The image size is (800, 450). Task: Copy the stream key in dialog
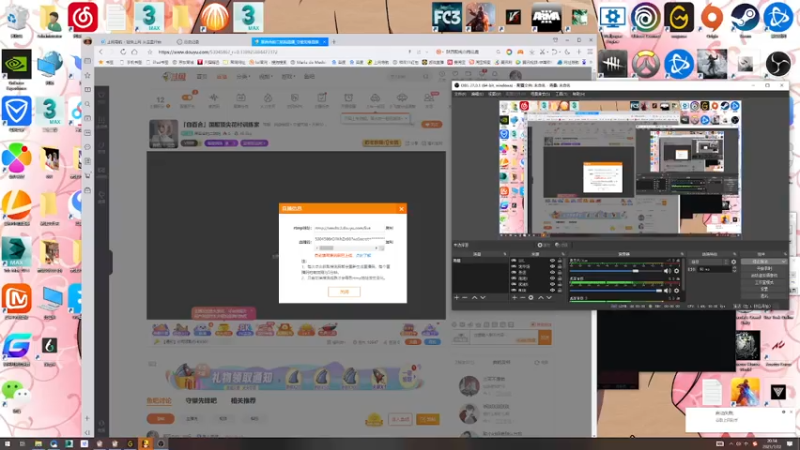click(389, 242)
